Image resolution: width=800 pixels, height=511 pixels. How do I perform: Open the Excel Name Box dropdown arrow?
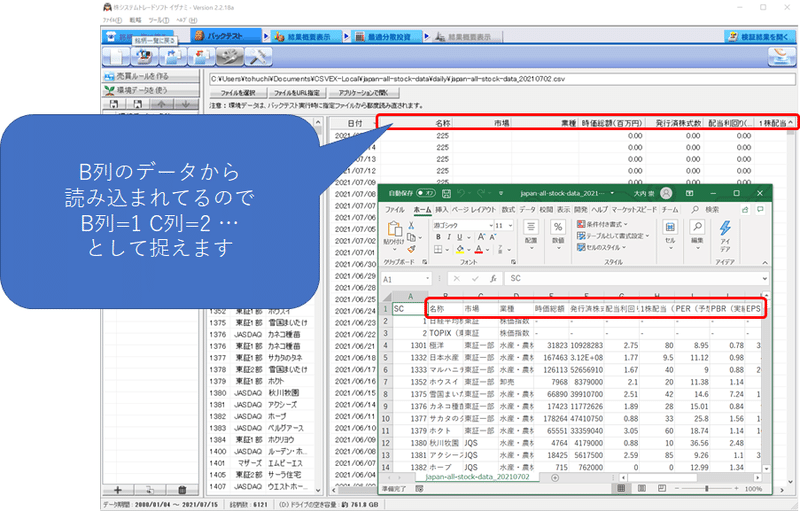coord(428,278)
